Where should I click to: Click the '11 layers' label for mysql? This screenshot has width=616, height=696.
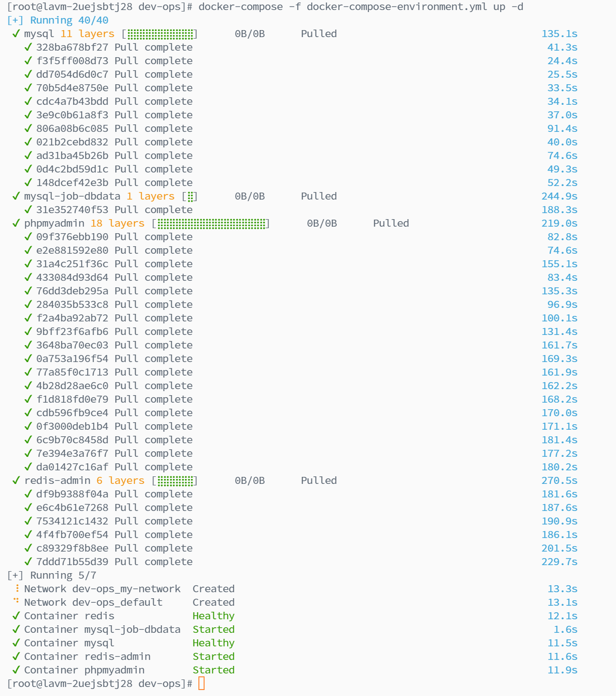(x=87, y=34)
